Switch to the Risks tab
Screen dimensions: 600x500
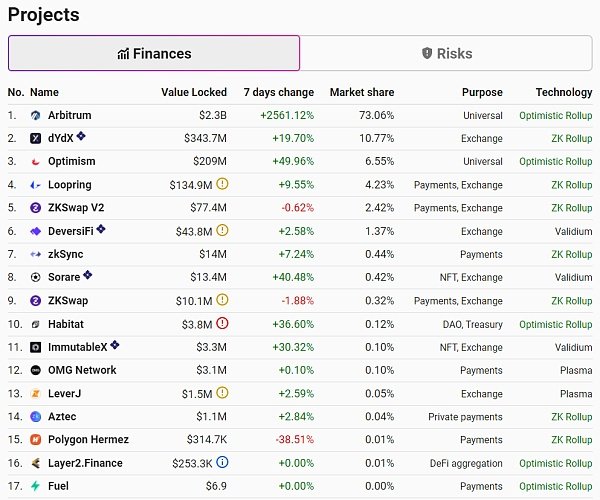[x=446, y=53]
